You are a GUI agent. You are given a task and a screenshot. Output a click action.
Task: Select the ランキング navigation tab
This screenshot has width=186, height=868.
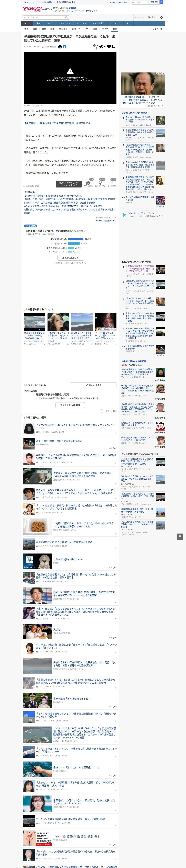(115, 23)
